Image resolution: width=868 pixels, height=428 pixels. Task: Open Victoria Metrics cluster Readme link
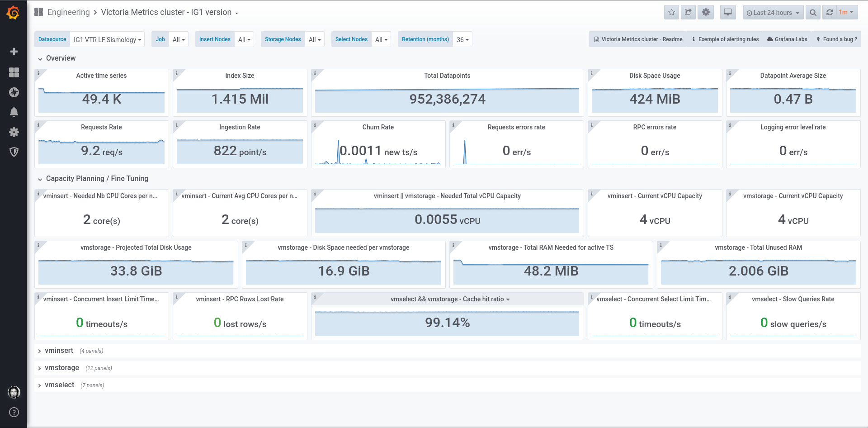[638, 39]
